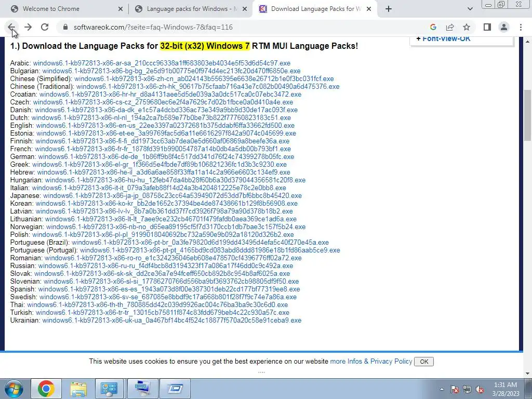Click the padlock site info icon

point(65,27)
